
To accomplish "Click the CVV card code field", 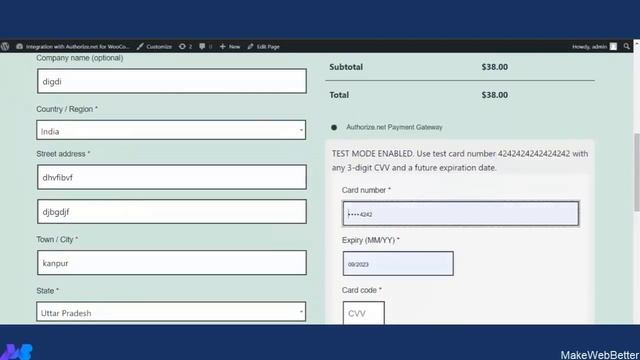I will coord(364,313).
